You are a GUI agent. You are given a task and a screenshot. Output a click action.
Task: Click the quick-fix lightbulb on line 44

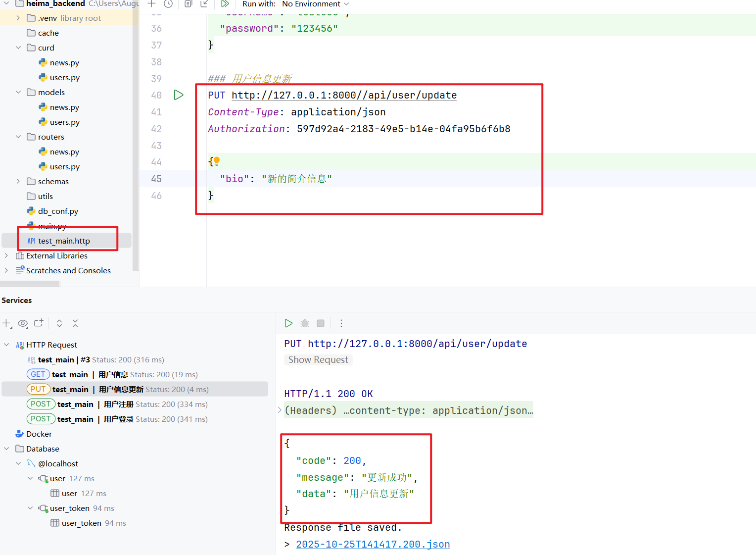pos(217,161)
